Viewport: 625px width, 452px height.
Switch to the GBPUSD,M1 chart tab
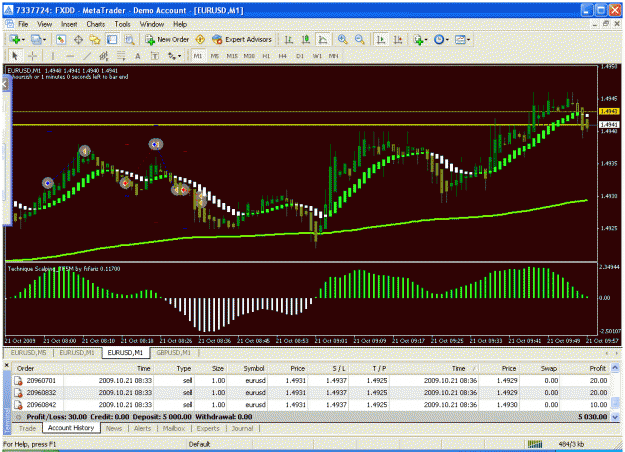tap(173, 353)
